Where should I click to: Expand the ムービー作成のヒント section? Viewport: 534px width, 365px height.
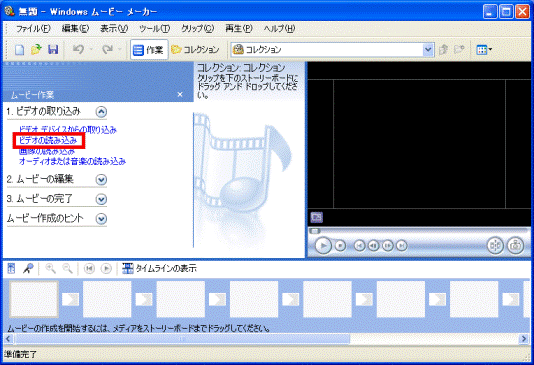point(101,219)
